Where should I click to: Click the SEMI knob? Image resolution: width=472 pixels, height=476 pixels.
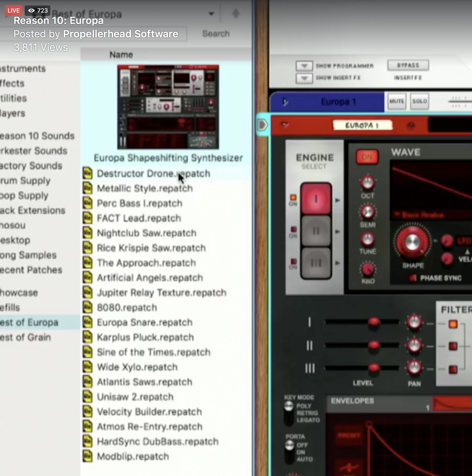367,212
